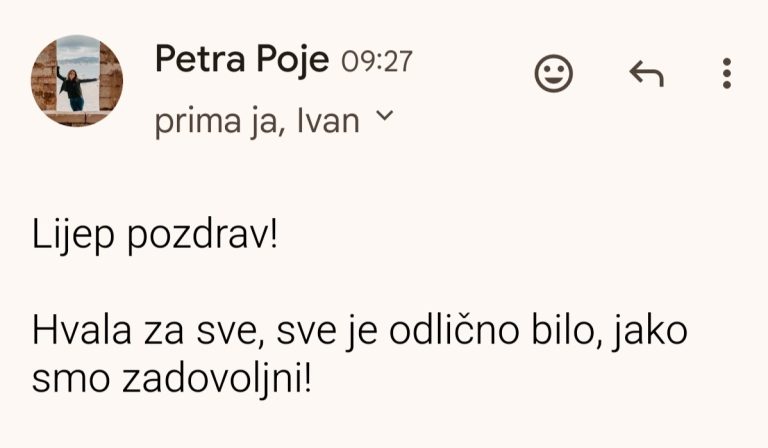Screen dimensions: 768x448
Task: Reply to Petra Poje's email
Action: [647, 74]
